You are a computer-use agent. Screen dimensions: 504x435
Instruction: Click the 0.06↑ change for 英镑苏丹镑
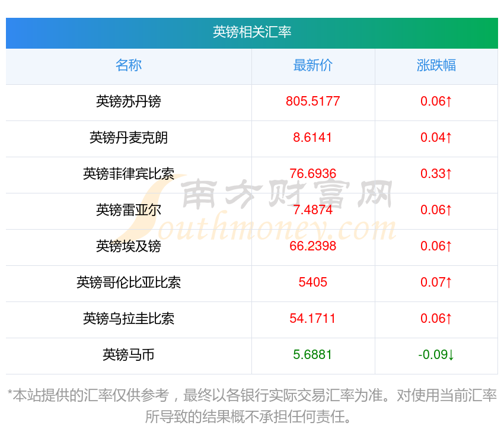click(436, 101)
